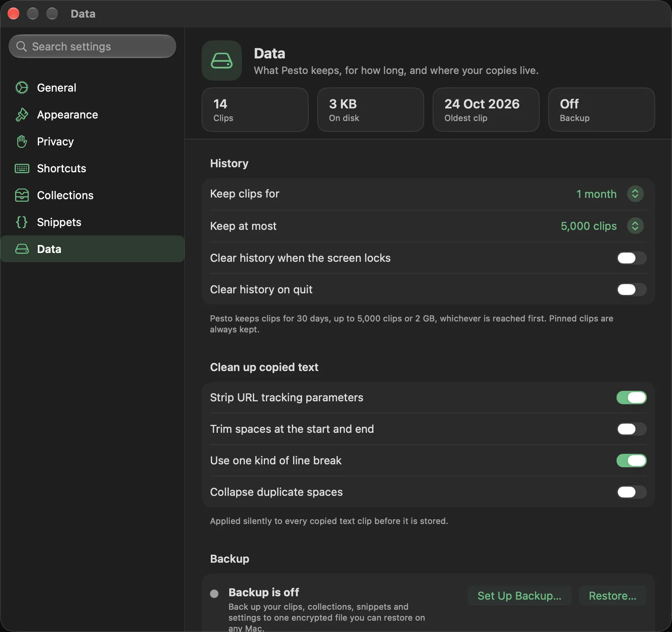Click the Collections tray icon
This screenshot has width=672, height=632.
(x=22, y=195)
